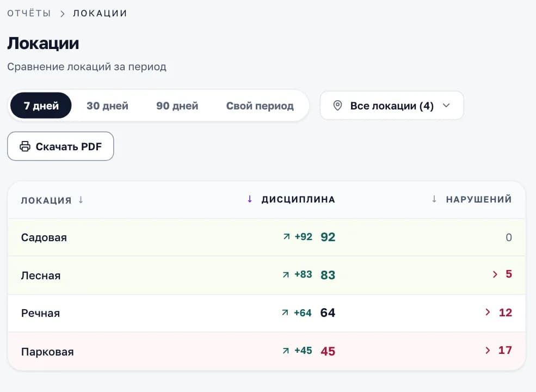Click the location pin icon
Screen dimensions: 536x392
tap(337, 106)
